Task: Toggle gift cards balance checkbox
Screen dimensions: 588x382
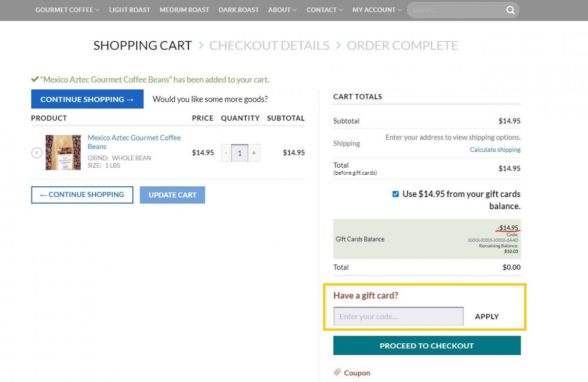Action: [x=395, y=194]
